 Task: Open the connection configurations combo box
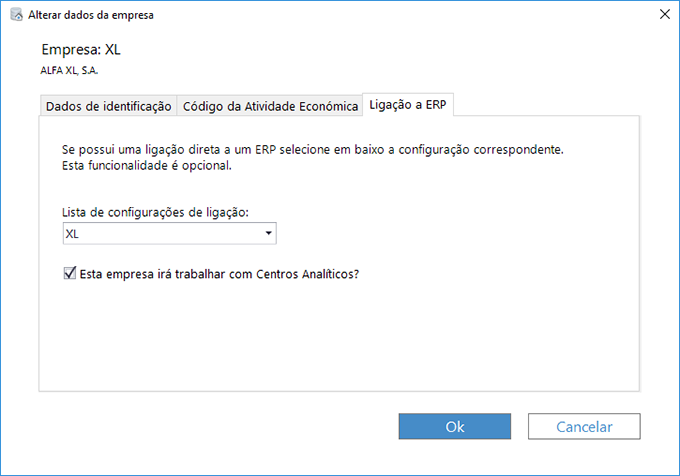(x=170, y=234)
